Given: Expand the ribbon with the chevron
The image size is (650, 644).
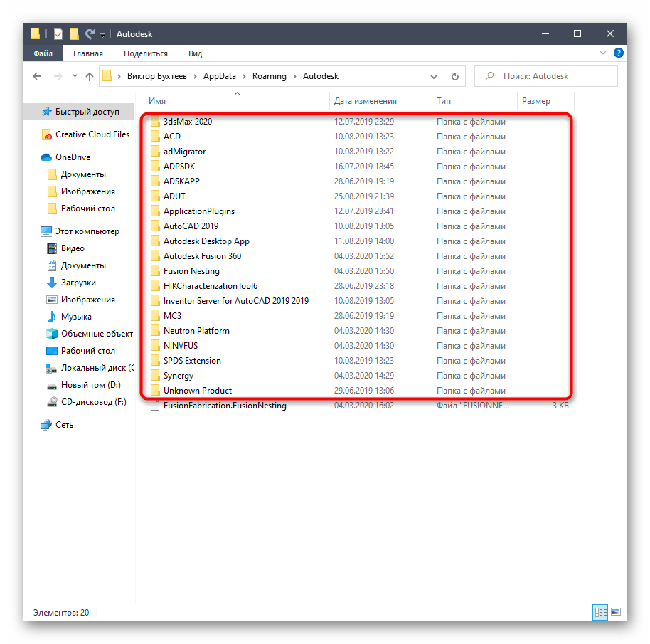Looking at the screenshot, I should (x=603, y=53).
